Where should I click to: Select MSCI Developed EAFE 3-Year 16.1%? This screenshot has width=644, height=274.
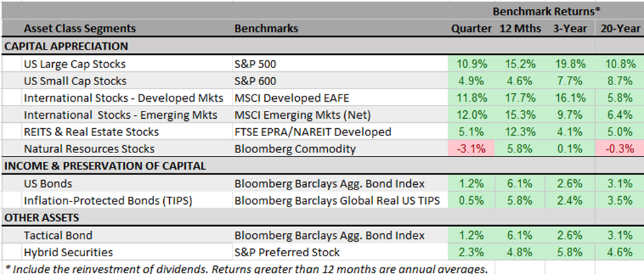point(571,98)
